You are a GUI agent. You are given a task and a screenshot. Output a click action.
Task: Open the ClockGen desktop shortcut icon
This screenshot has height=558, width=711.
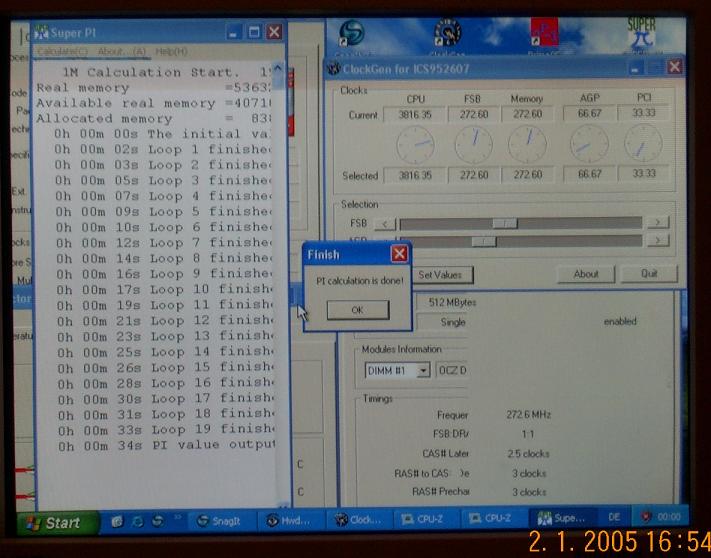click(448, 33)
